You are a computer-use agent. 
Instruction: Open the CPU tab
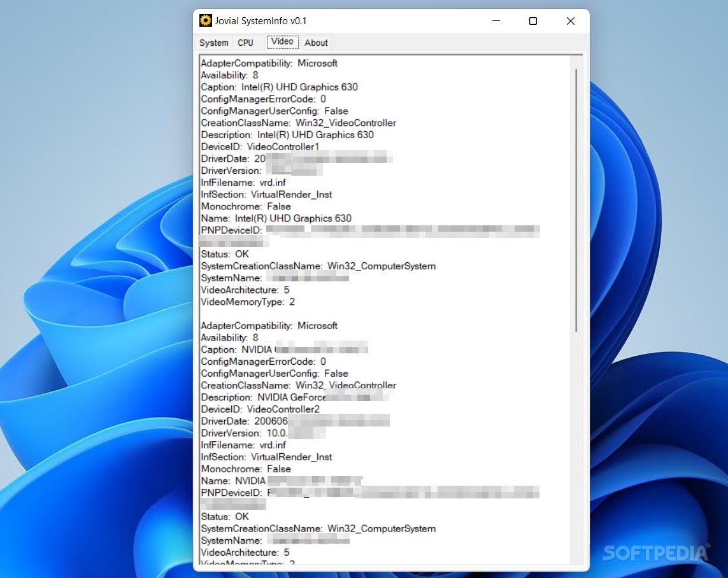245,43
